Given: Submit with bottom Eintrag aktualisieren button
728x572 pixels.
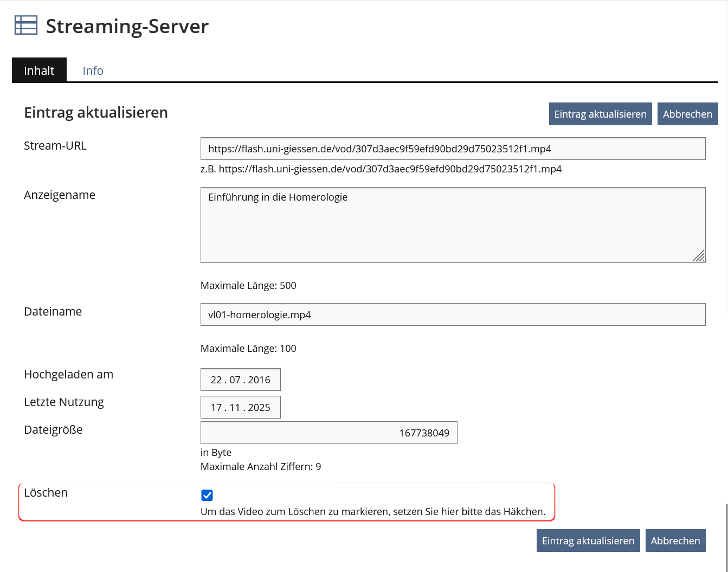Looking at the screenshot, I should tap(588, 541).
